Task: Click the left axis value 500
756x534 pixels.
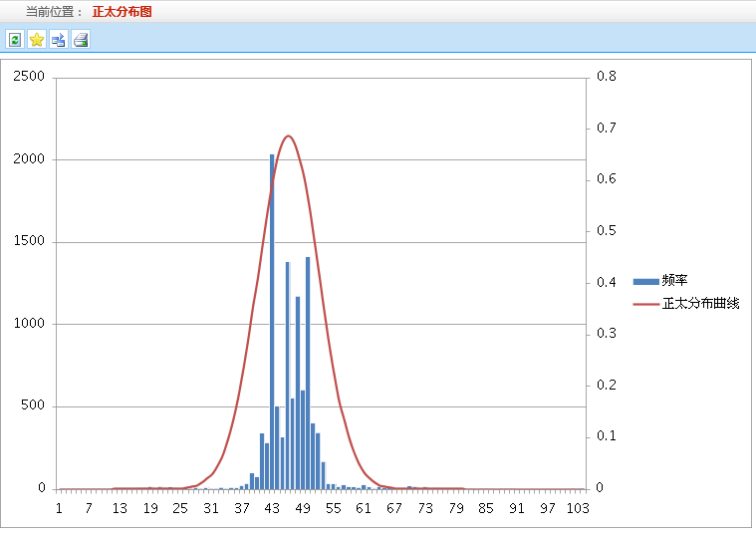Action: [33, 405]
